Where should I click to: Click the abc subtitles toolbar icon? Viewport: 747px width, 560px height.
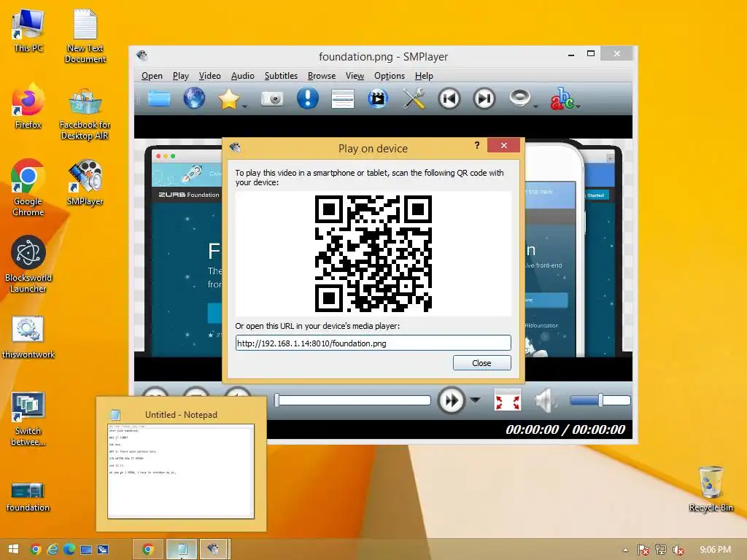pos(562,98)
